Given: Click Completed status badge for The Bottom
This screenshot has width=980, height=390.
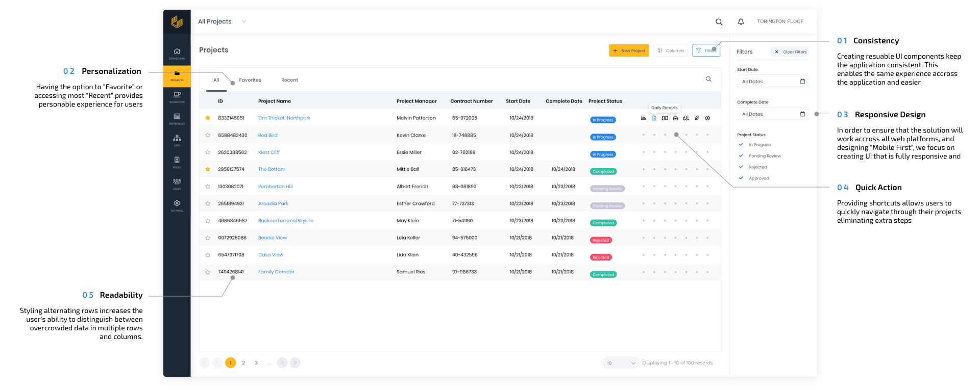Looking at the screenshot, I should (603, 172).
